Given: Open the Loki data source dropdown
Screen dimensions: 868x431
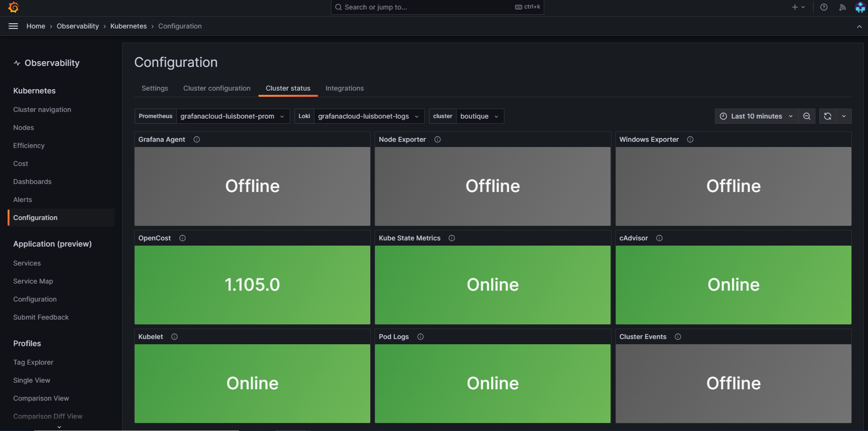Looking at the screenshot, I should tap(369, 116).
